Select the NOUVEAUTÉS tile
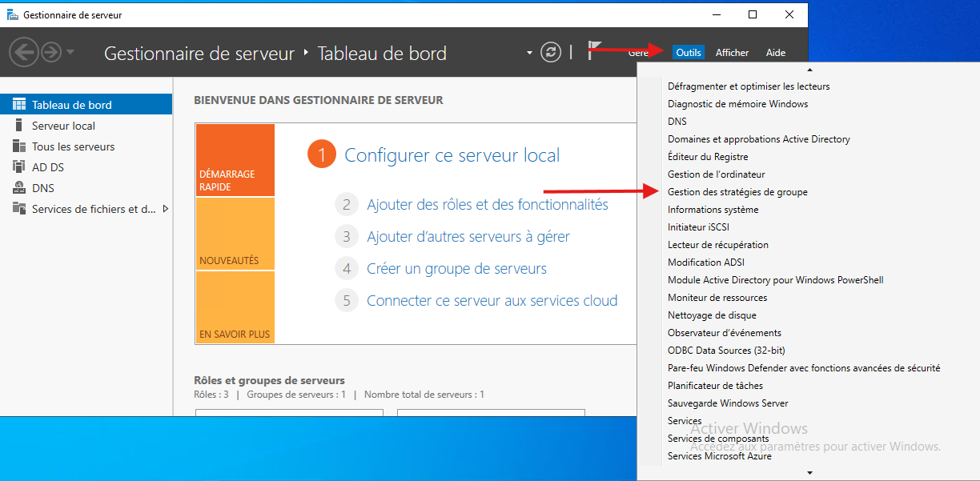 pyautogui.click(x=235, y=234)
